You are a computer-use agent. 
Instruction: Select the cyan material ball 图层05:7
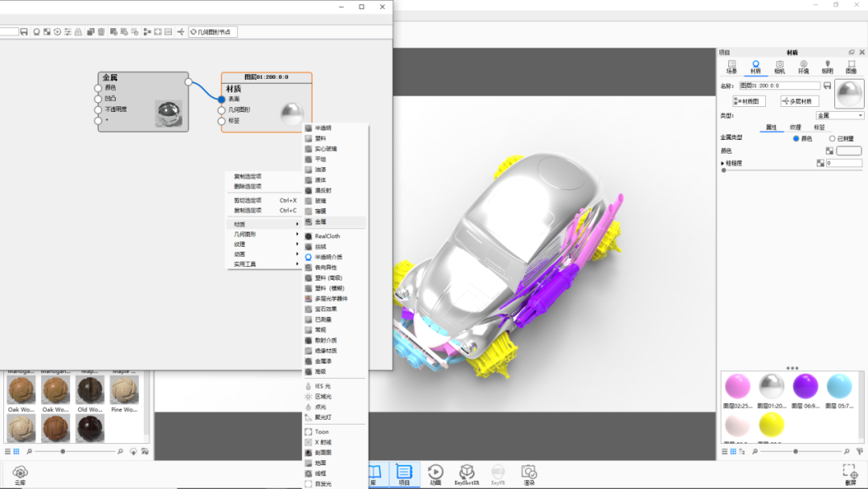[x=839, y=387]
